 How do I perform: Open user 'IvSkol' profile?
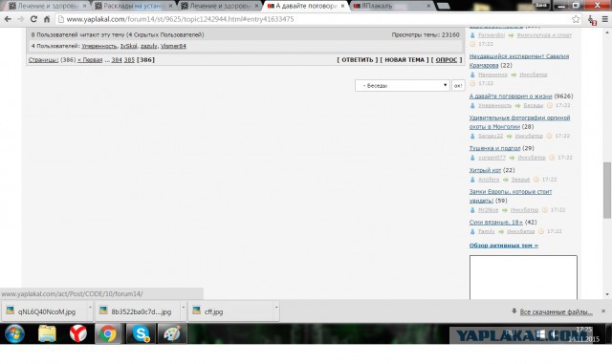coord(128,46)
